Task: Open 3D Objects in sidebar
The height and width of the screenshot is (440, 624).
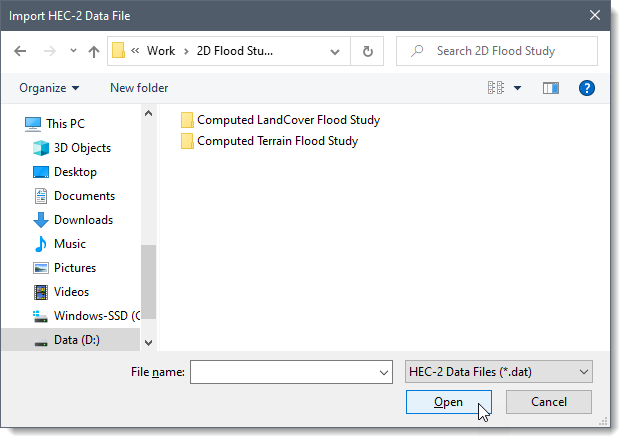Action: coord(82,148)
